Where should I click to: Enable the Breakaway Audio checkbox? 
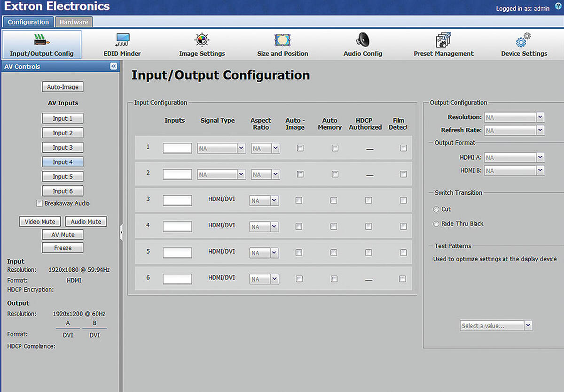[x=39, y=203]
